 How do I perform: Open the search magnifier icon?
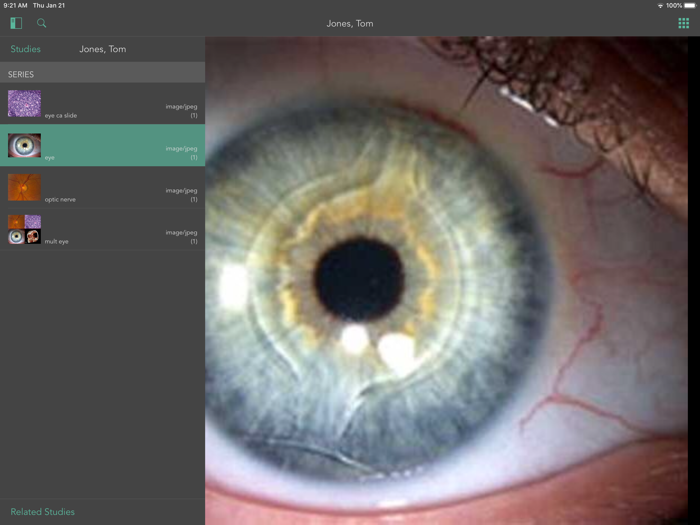[x=42, y=23]
